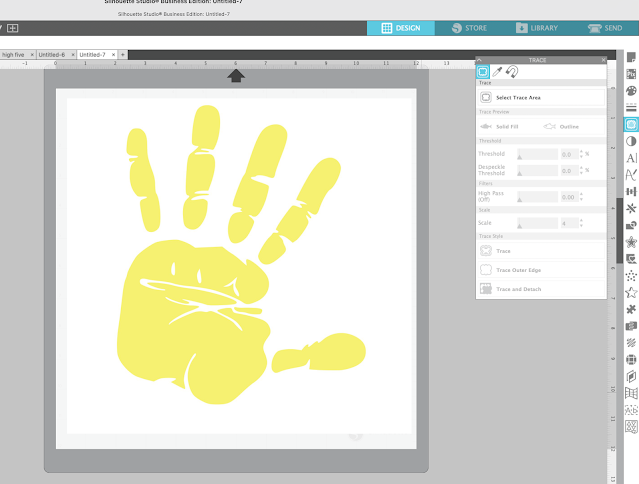Screen dimensions: 639x484
Task: Open the Transform align icon
Action: (631, 191)
